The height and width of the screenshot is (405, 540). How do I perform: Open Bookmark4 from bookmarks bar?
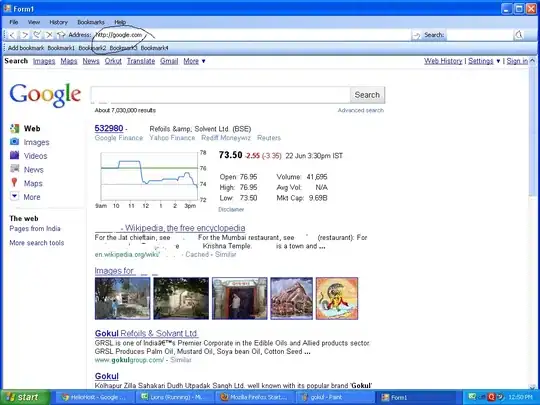tap(154, 48)
